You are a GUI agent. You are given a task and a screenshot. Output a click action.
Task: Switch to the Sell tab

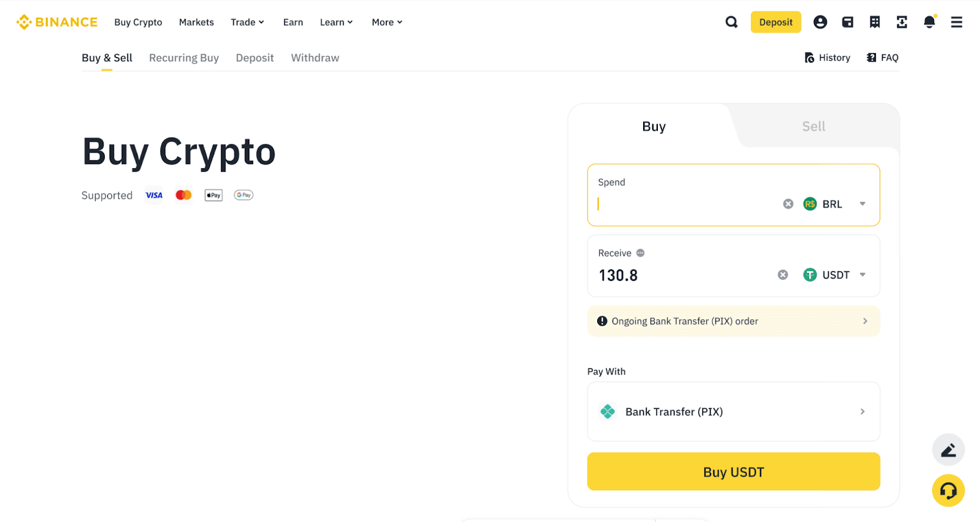point(813,126)
